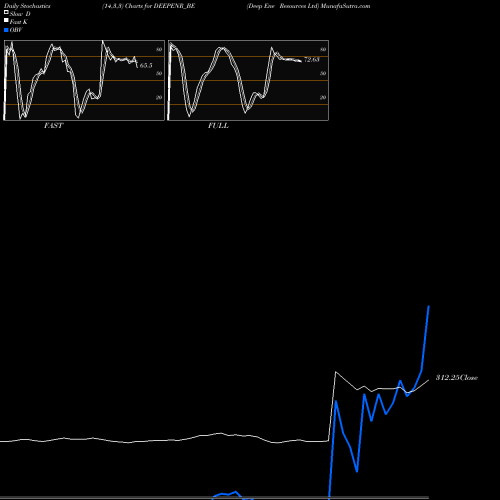Click the 80 level label in FULL chart
The image size is (500, 500).
coord(323,49)
